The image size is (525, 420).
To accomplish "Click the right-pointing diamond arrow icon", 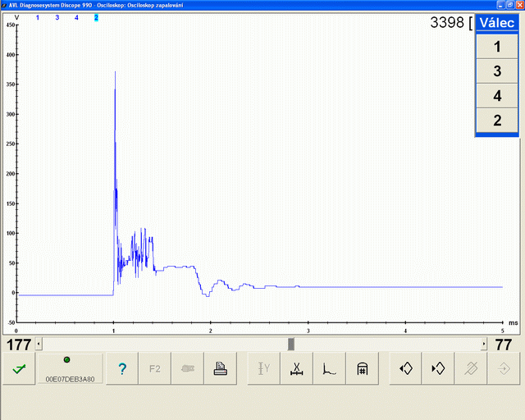I will [438, 368].
